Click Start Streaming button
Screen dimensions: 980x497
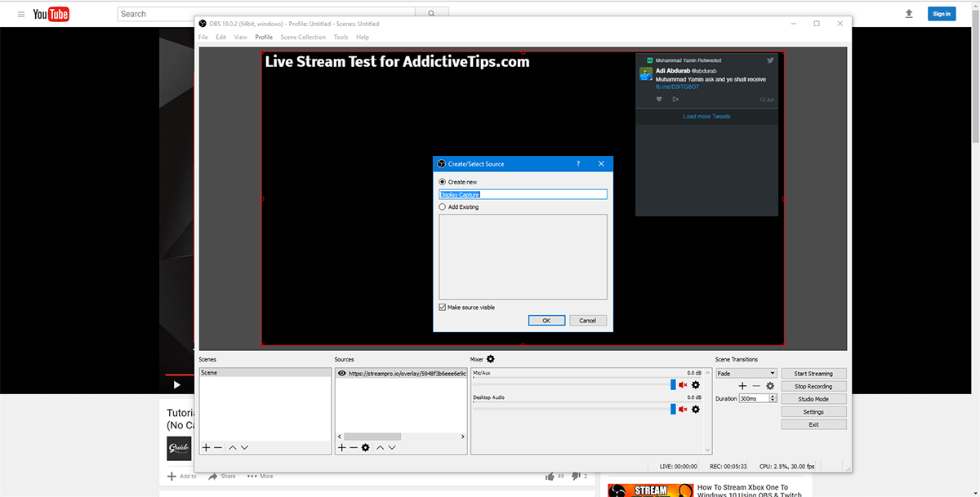click(813, 374)
